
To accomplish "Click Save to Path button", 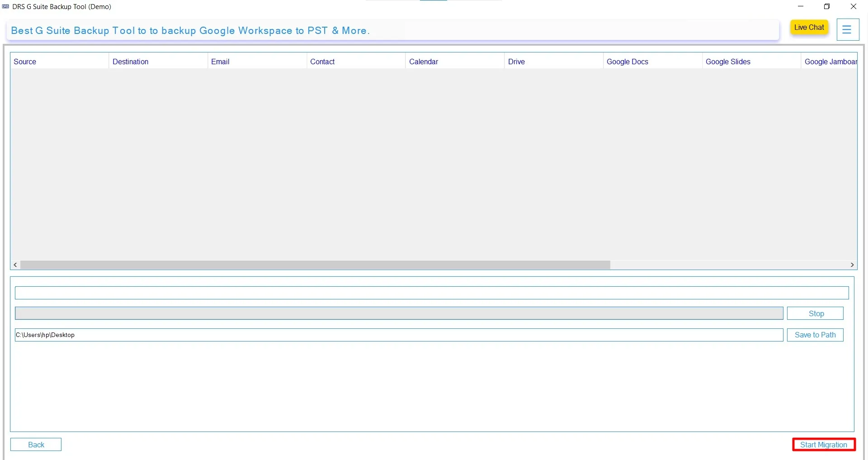I will (x=816, y=335).
